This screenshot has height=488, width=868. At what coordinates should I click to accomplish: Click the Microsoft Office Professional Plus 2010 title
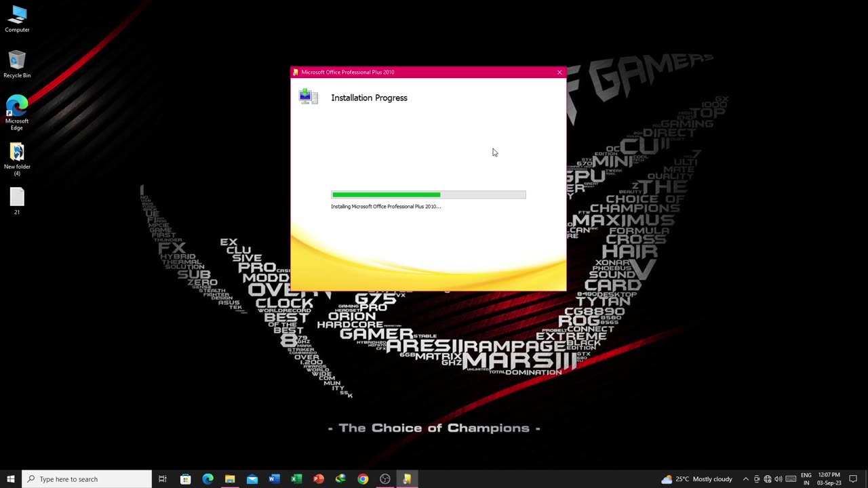pos(347,72)
